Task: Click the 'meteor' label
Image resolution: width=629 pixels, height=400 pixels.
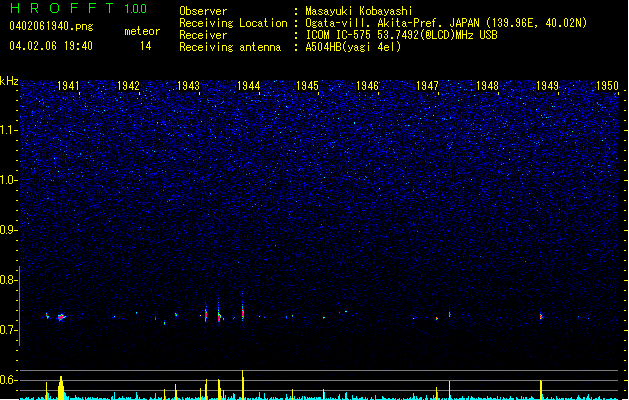Action: [x=142, y=31]
